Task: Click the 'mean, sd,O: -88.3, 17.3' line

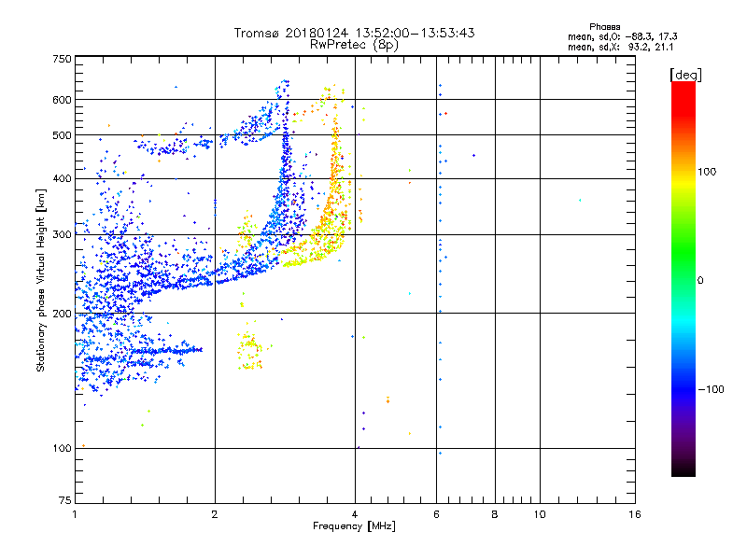Action: click(x=622, y=36)
